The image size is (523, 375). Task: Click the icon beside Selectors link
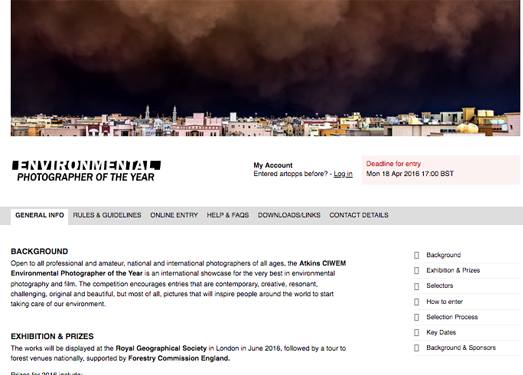[x=417, y=286]
